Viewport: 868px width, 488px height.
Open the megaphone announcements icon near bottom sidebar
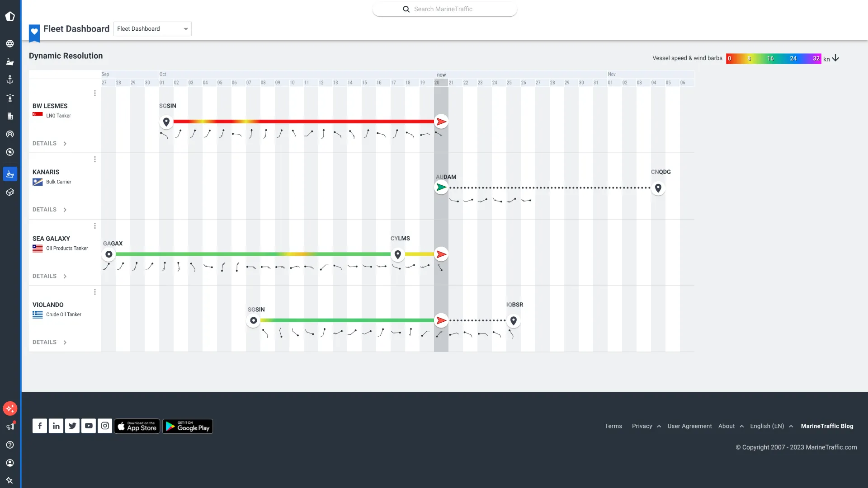tap(10, 427)
